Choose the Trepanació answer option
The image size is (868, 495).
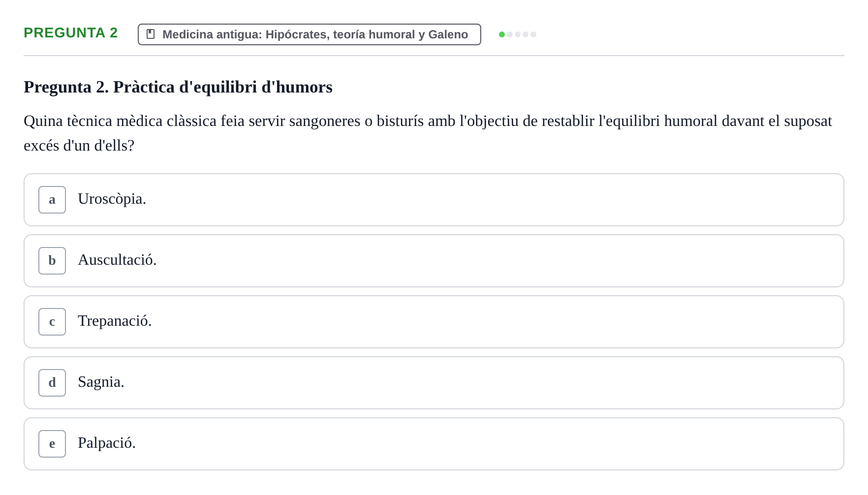pos(434,322)
